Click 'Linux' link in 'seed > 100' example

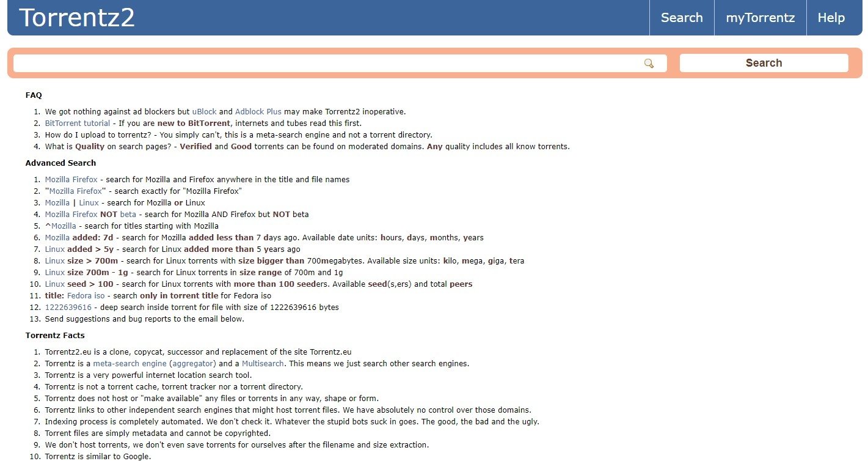tap(54, 284)
